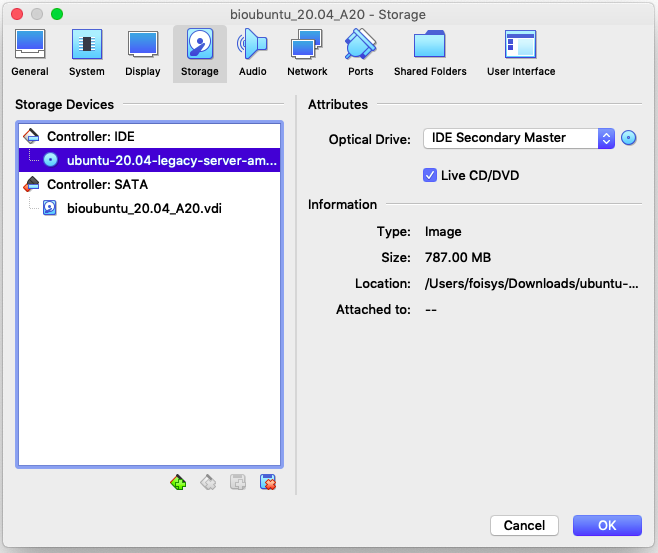
Task: Select Controller: IDE in storage tree
Action: [90, 136]
